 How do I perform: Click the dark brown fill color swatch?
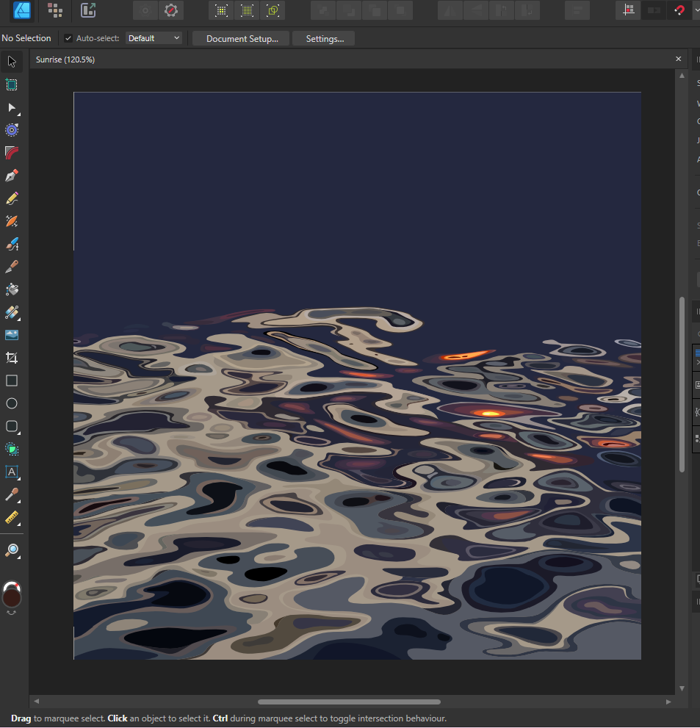pyautogui.click(x=12, y=598)
